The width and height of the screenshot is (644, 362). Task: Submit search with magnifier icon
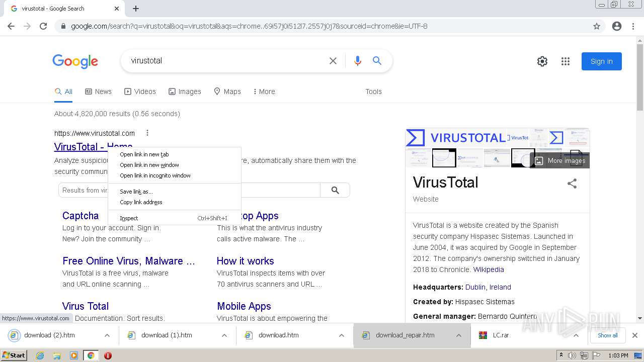[377, 61]
